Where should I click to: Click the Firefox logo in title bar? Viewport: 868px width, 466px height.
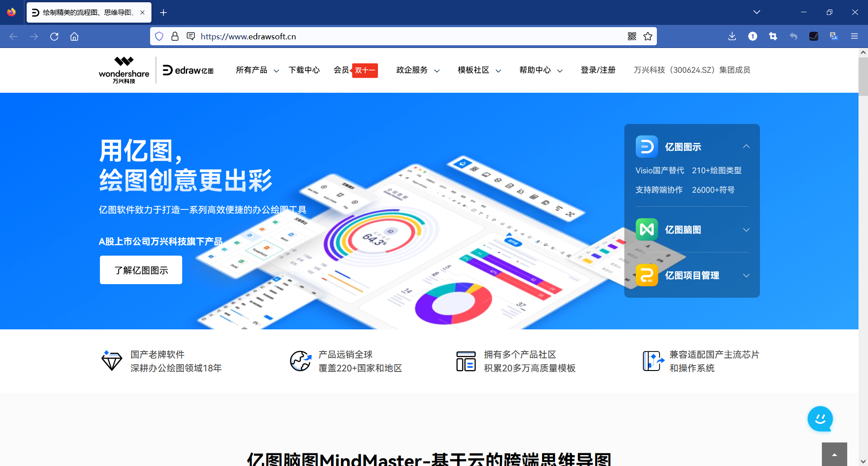[x=11, y=12]
